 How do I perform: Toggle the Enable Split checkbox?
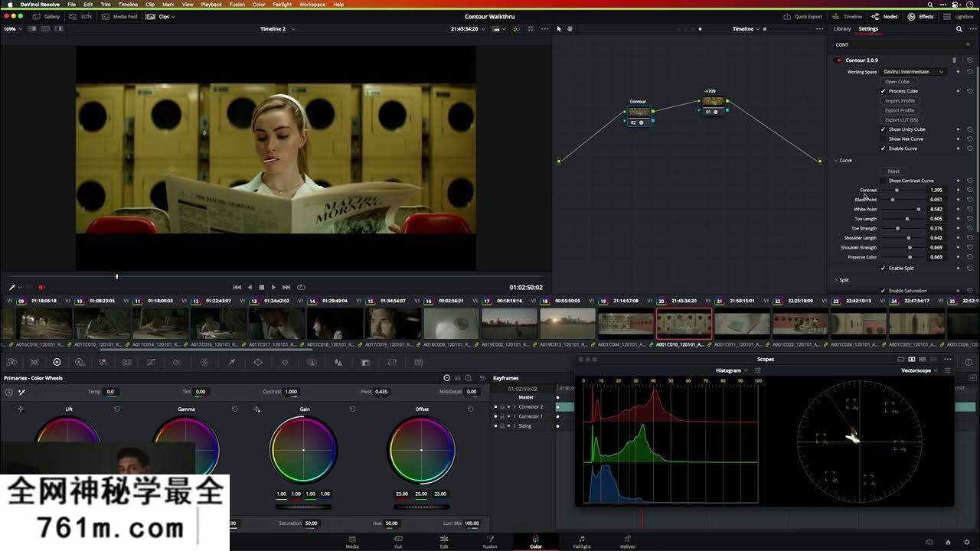point(883,268)
